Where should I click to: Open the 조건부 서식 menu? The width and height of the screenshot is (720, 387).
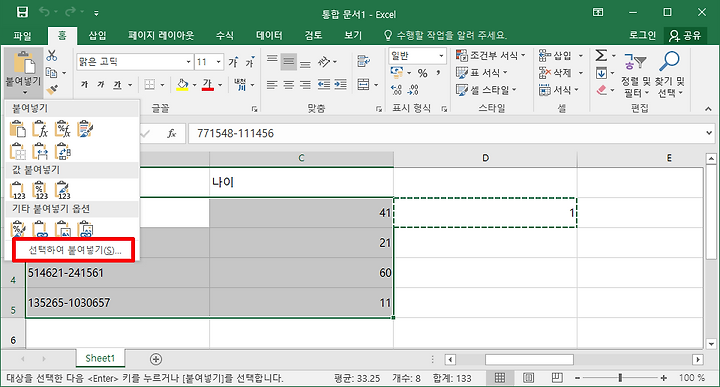(490, 56)
